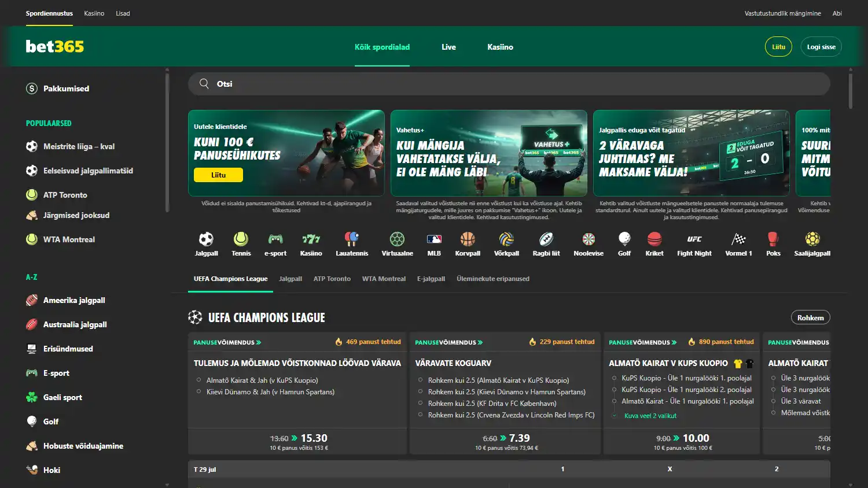868x488 pixels.
Task: Click the Liitu button in header
Action: [779, 47]
